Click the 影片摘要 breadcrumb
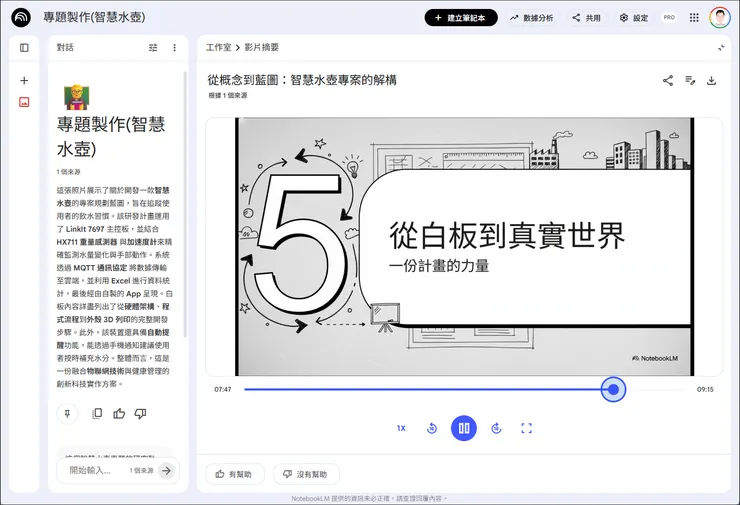 click(261, 47)
